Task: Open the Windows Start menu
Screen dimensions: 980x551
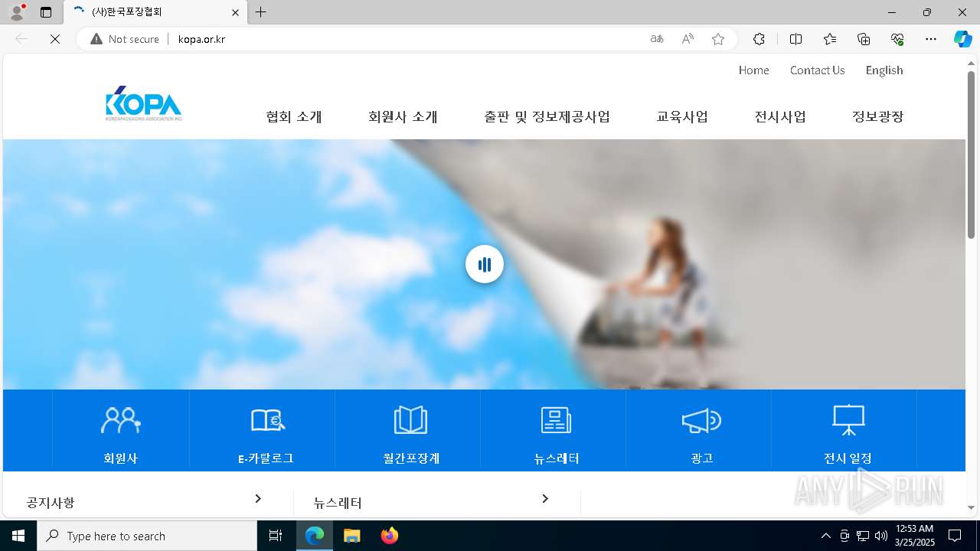Action: click(18, 536)
